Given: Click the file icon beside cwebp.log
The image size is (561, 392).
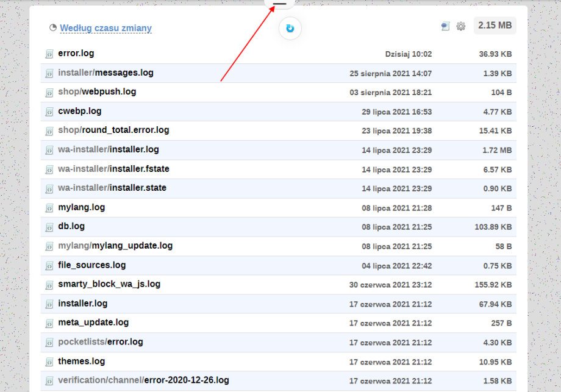Looking at the screenshot, I should tap(49, 112).
